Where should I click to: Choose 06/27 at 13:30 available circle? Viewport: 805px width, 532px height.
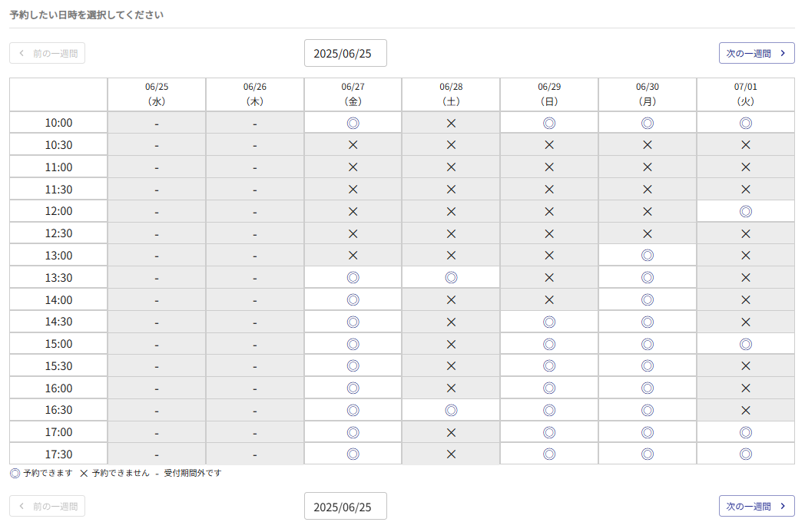(353, 277)
